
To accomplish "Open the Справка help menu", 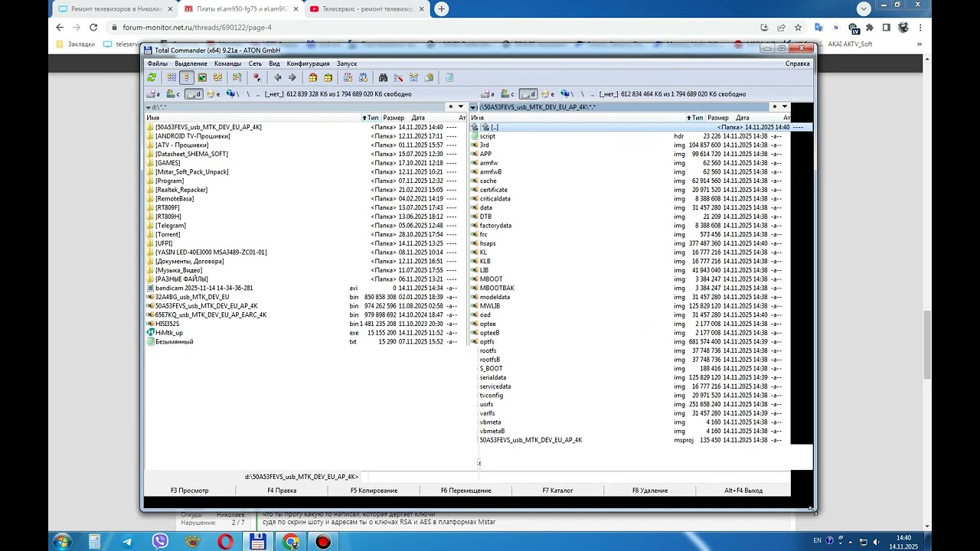I will tap(797, 64).
